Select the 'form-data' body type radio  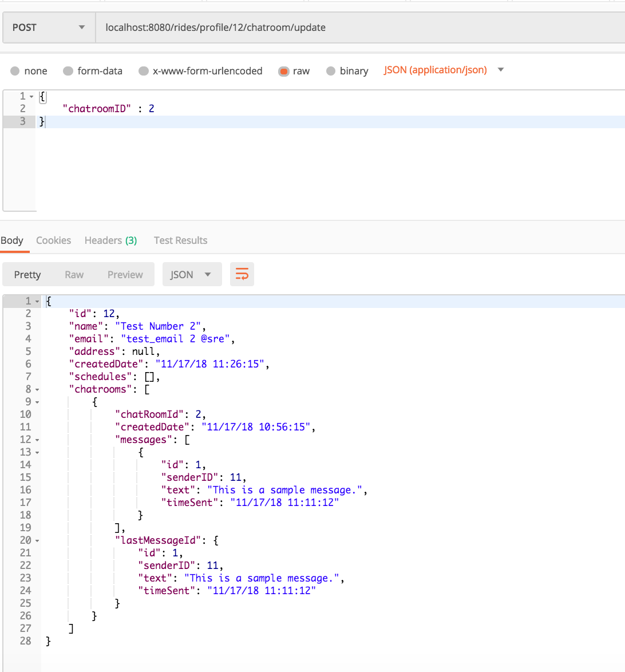click(68, 71)
